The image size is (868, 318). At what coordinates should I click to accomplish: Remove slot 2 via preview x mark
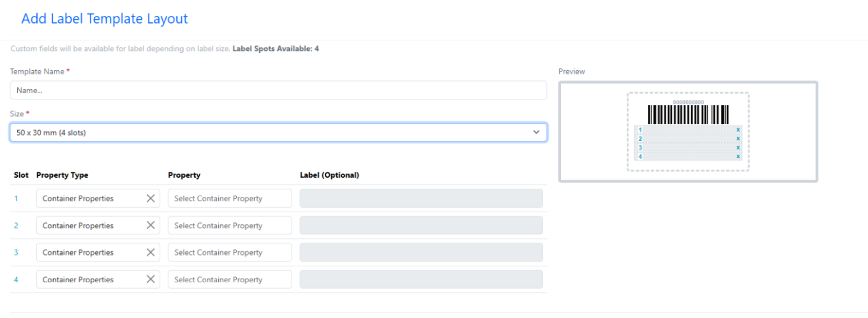pyautogui.click(x=738, y=139)
